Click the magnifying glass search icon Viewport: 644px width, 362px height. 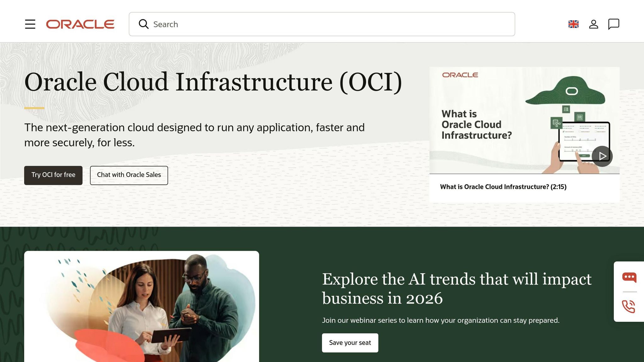click(144, 24)
